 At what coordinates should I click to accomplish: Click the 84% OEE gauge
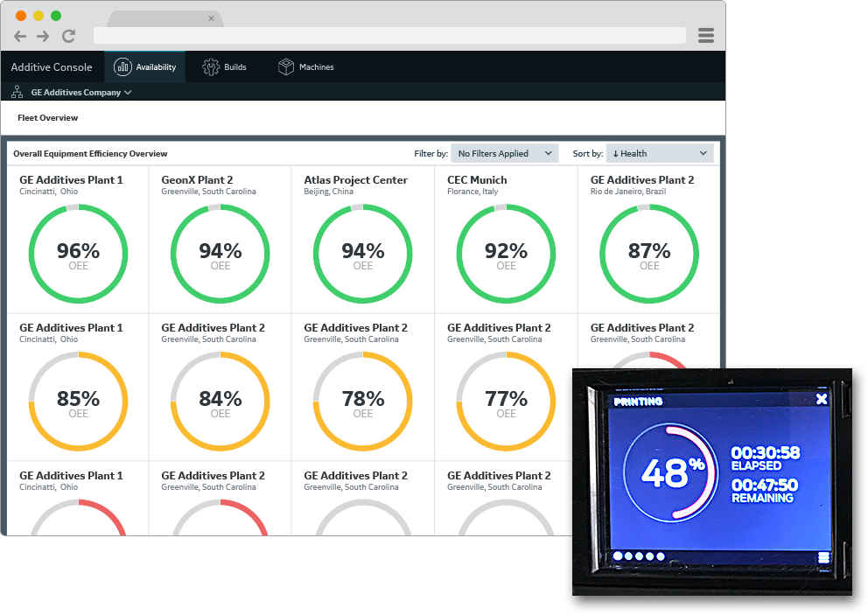click(220, 402)
